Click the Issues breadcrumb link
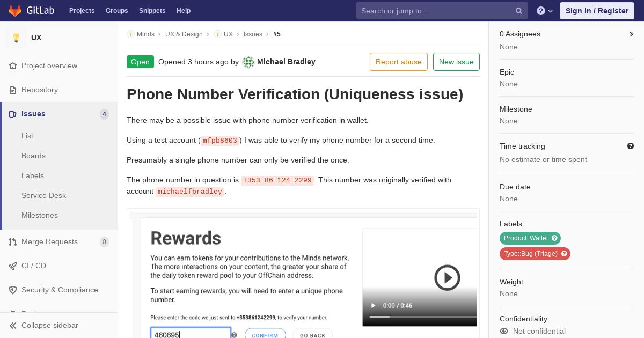Viewport: 644px width, 338px height. 253,34
